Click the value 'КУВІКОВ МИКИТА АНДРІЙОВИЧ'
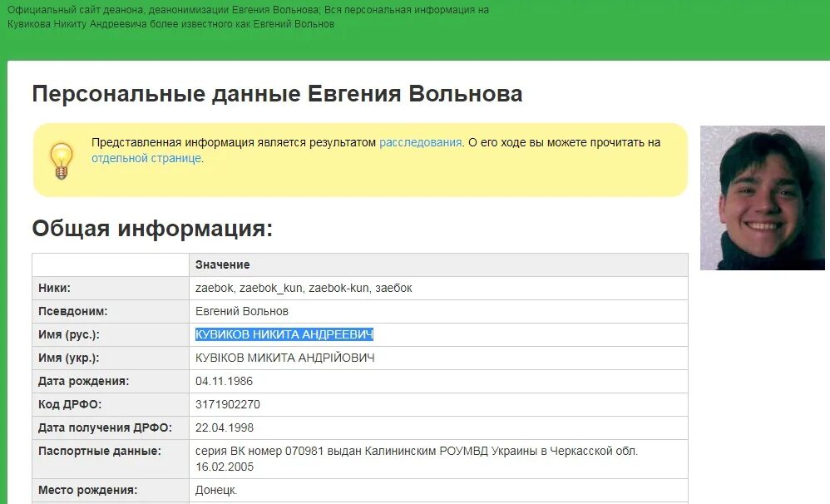 (284, 358)
